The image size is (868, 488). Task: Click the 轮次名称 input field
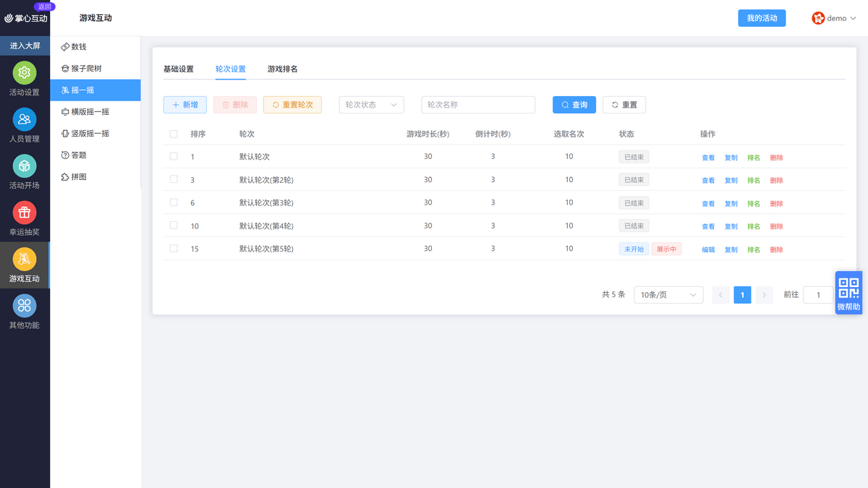[478, 105]
